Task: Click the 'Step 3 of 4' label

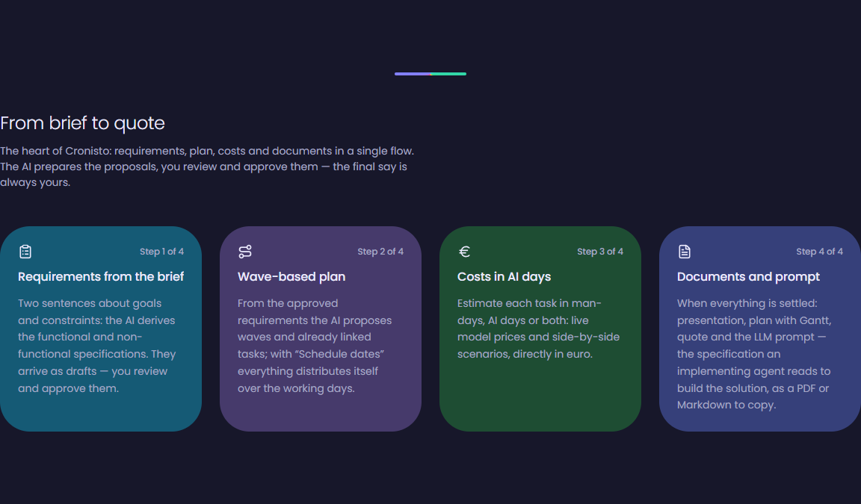Action: [600, 251]
